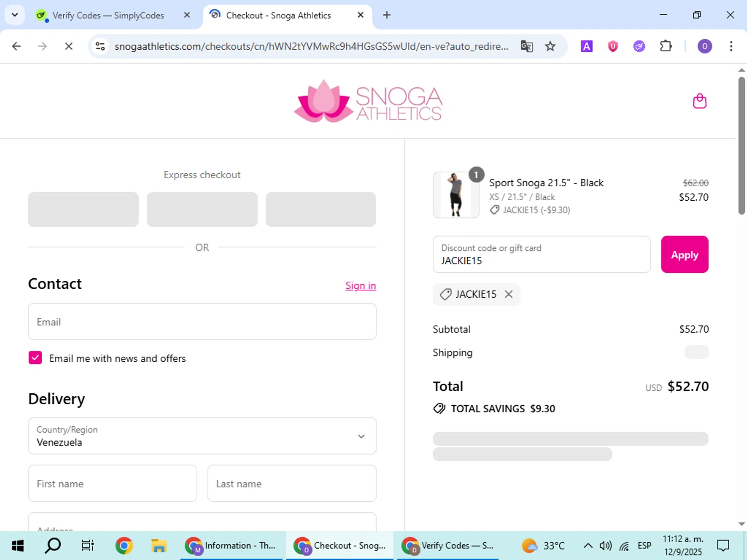
Task: Open the notifications action center
Action: tap(723, 546)
